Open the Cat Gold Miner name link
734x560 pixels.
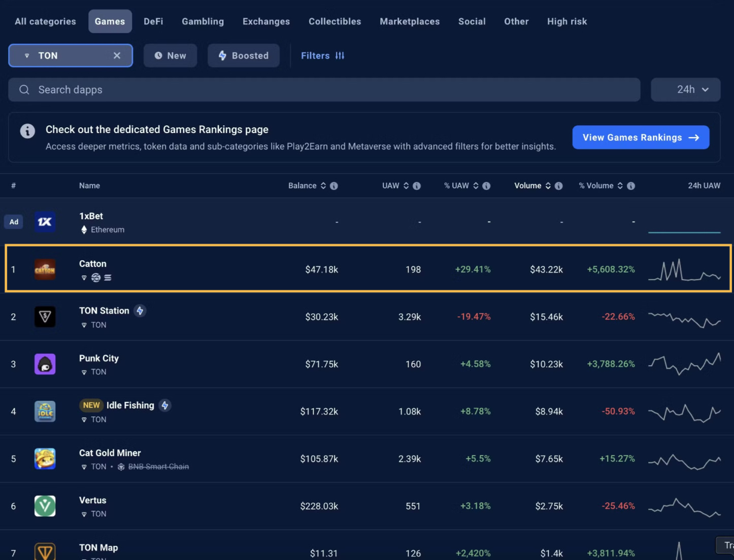pyautogui.click(x=110, y=453)
